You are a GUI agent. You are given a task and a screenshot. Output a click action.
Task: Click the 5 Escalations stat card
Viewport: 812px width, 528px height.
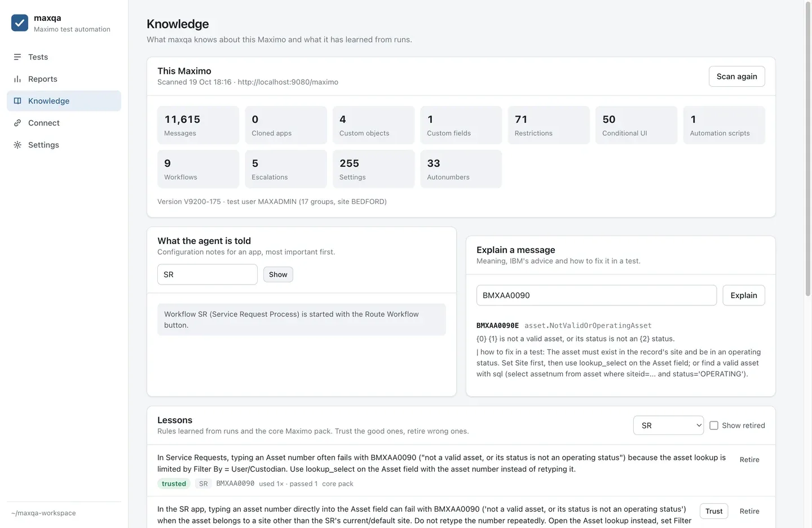(x=286, y=169)
